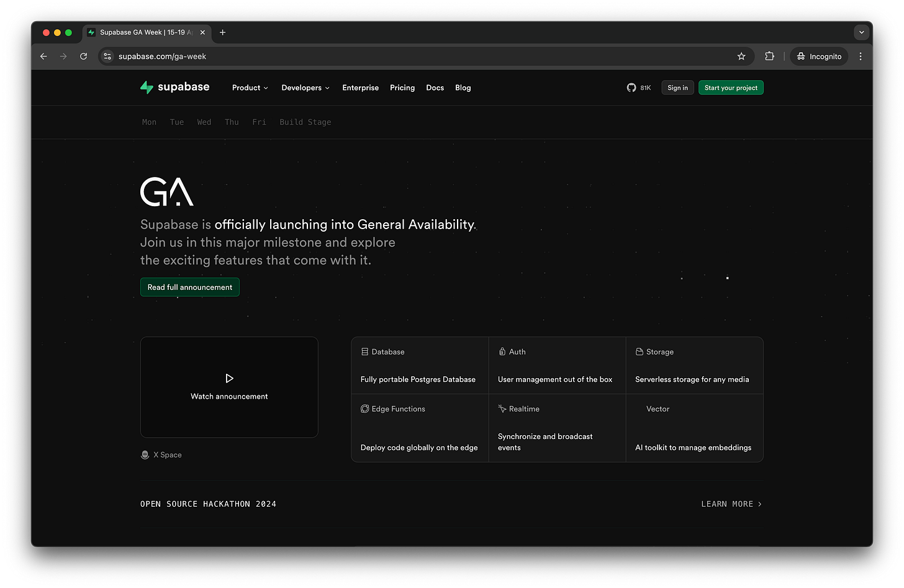View site information icon in address bar
904x588 pixels.
(107, 57)
